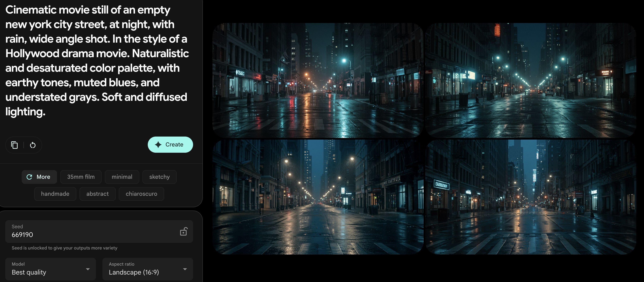This screenshot has width=644, height=282.
Task: Click the copy prompt icon
Action: point(15,145)
